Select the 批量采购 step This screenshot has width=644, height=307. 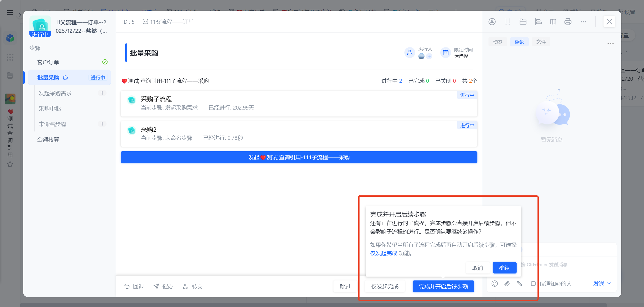point(70,77)
